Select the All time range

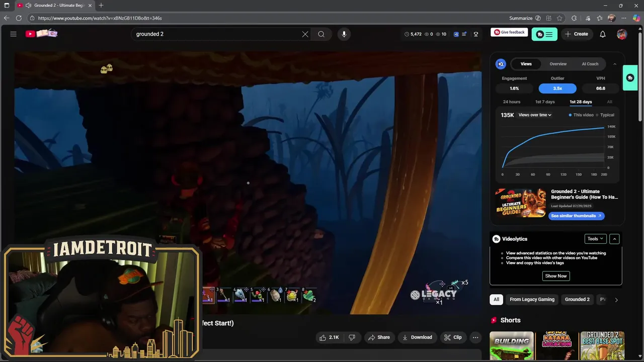pyautogui.click(x=609, y=102)
